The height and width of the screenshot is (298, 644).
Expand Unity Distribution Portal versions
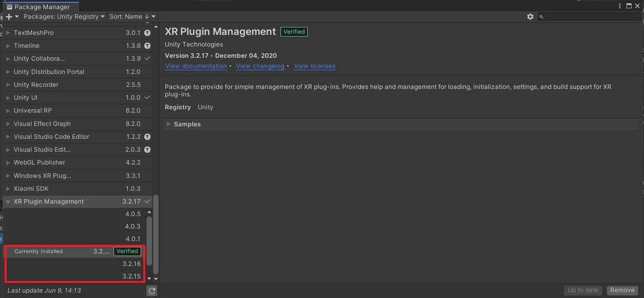click(x=8, y=72)
